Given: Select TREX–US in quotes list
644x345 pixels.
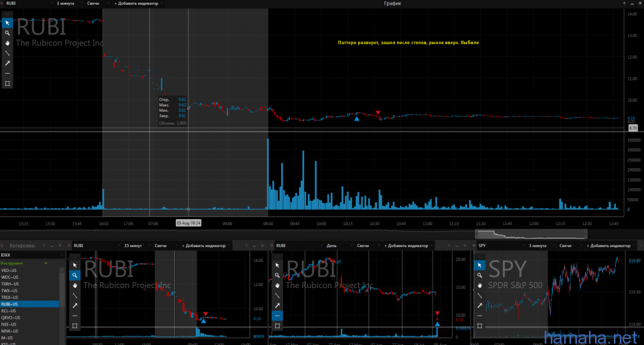Looking at the screenshot, I should (30, 297).
